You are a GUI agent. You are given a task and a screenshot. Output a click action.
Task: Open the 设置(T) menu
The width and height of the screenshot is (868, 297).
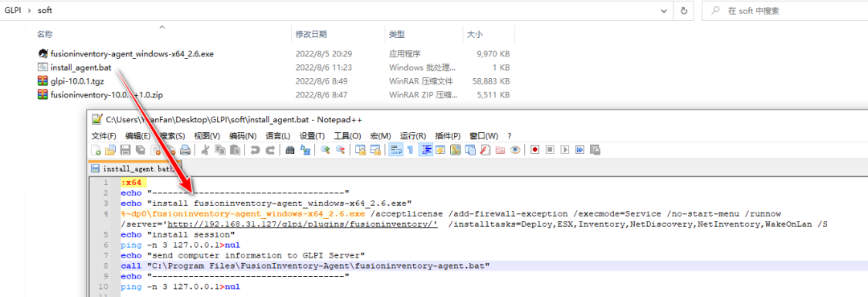[x=312, y=136]
